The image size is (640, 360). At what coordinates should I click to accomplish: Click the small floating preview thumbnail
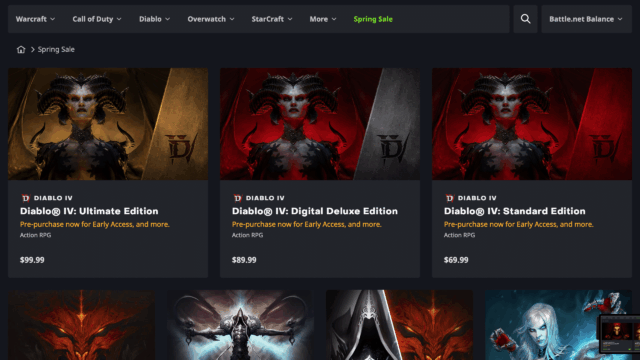[x=619, y=334]
